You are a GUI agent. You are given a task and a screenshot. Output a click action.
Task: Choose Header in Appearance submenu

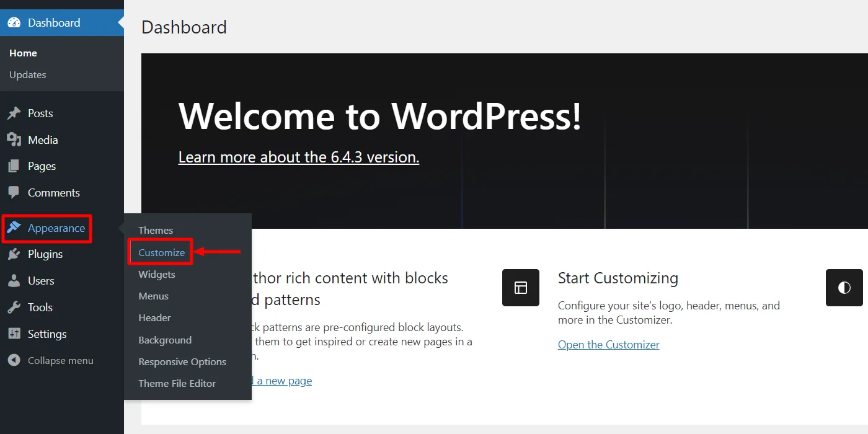[154, 318]
